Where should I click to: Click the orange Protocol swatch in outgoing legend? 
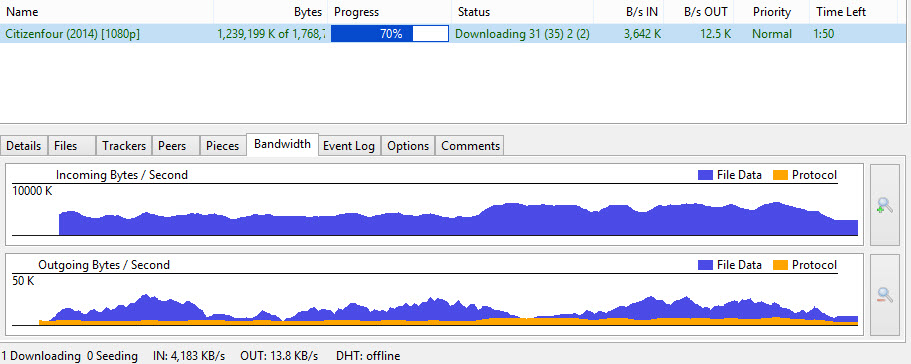pos(780,265)
